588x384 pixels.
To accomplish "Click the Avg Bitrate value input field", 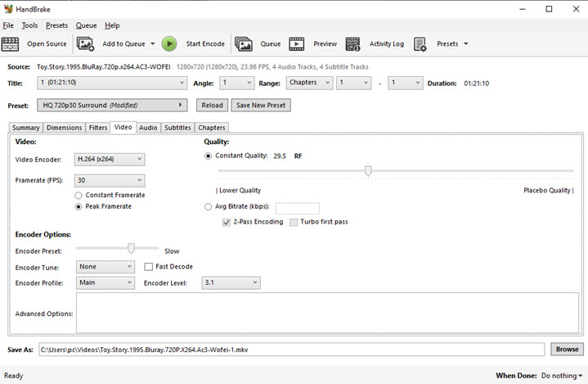I will pyautogui.click(x=298, y=208).
